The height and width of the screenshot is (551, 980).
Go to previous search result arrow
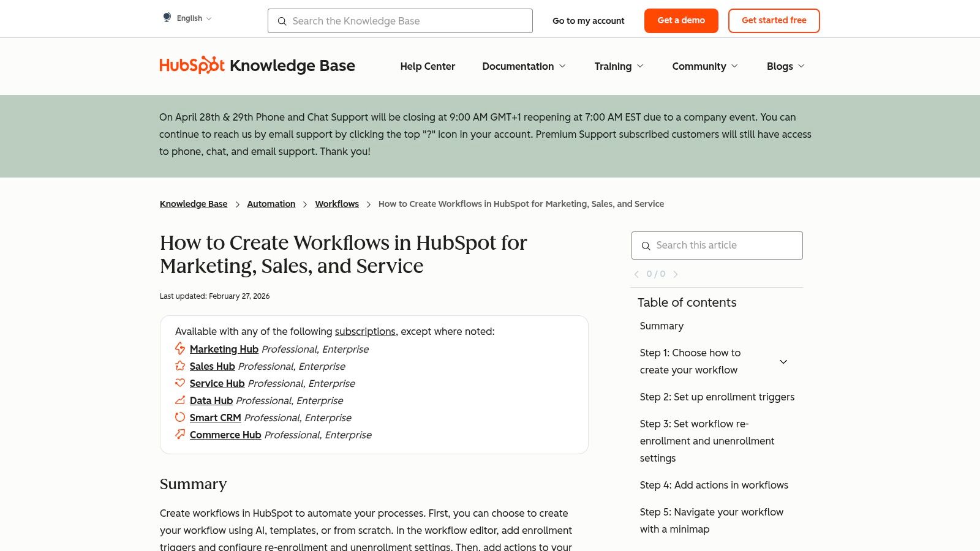click(636, 274)
